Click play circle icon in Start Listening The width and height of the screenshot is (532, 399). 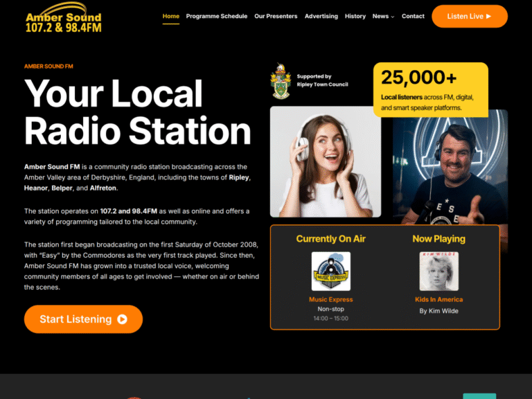click(122, 319)
